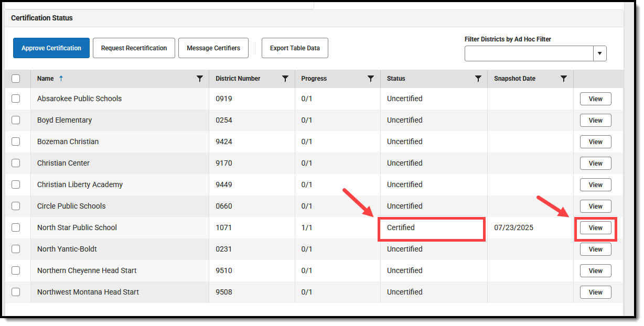Check the Northwest Montana Head Start row
This screenshot has height=326, width=644.
tap(16, 292)
